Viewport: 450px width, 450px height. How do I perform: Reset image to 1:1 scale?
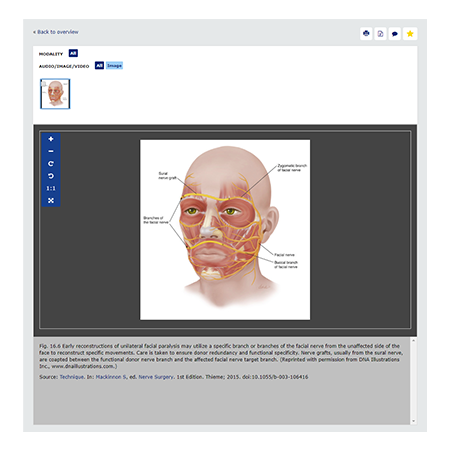coord(51,188)
